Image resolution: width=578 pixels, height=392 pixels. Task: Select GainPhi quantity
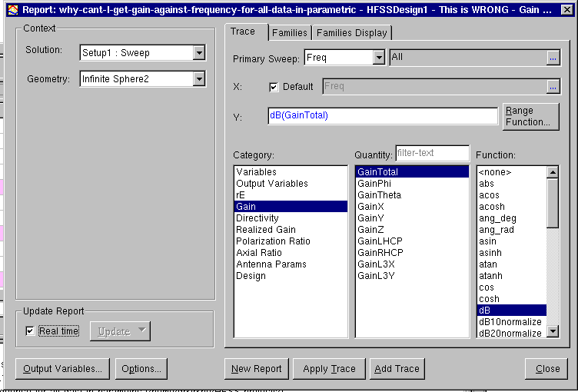pos(412,183)
